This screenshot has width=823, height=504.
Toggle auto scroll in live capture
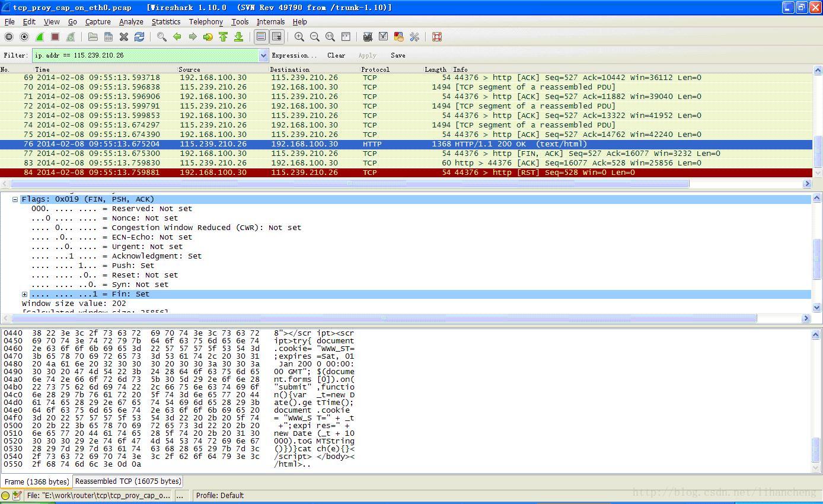276,37
